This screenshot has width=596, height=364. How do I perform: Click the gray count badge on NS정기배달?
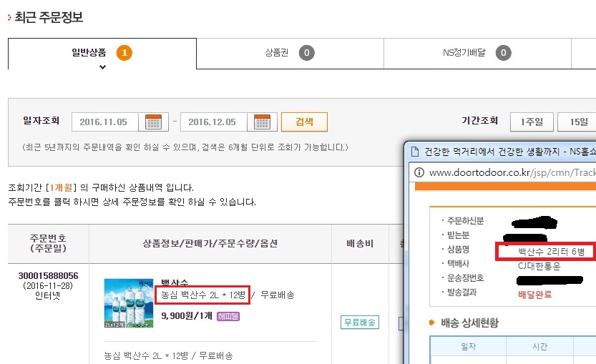[504, 52]
